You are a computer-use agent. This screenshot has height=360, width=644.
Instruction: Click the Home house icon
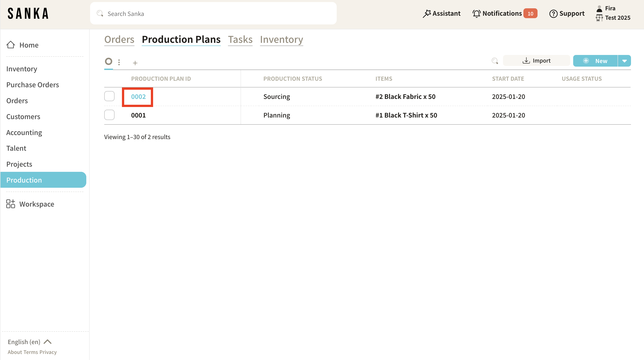[x=11, y=45]
